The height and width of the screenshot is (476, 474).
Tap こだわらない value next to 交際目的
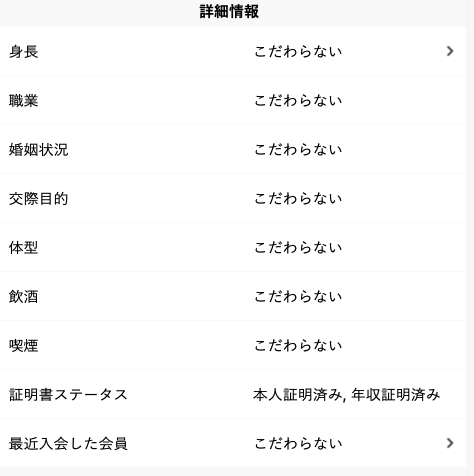[298, 199]
